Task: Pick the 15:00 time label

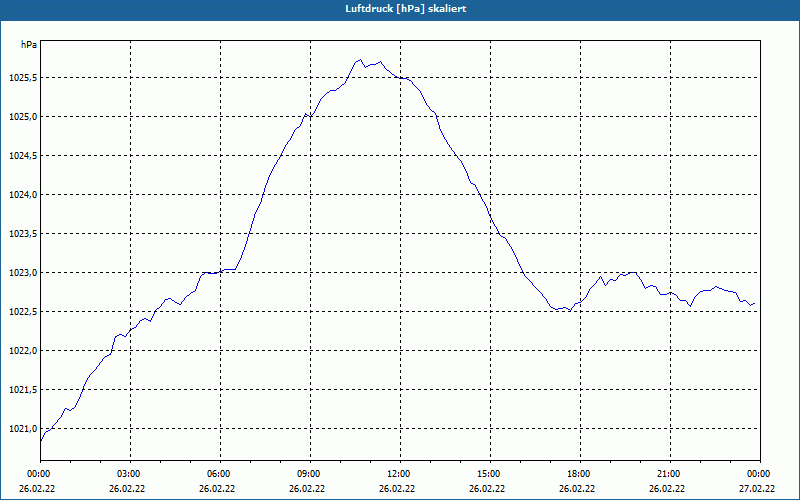Action: point(490,474)
